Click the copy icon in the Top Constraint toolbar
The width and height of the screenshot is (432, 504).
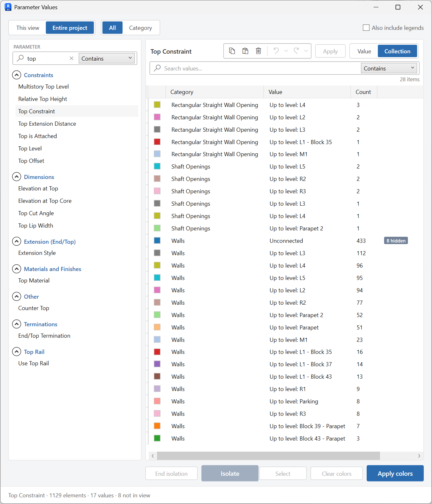[232, 51]
